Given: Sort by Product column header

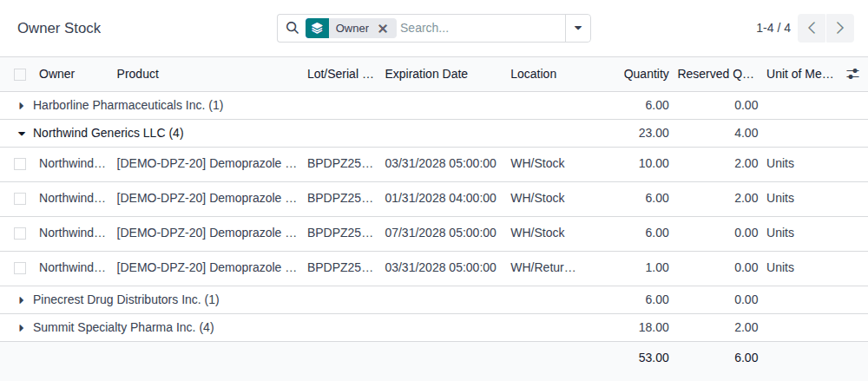Looking at the screenshot, I should [138, 75].
